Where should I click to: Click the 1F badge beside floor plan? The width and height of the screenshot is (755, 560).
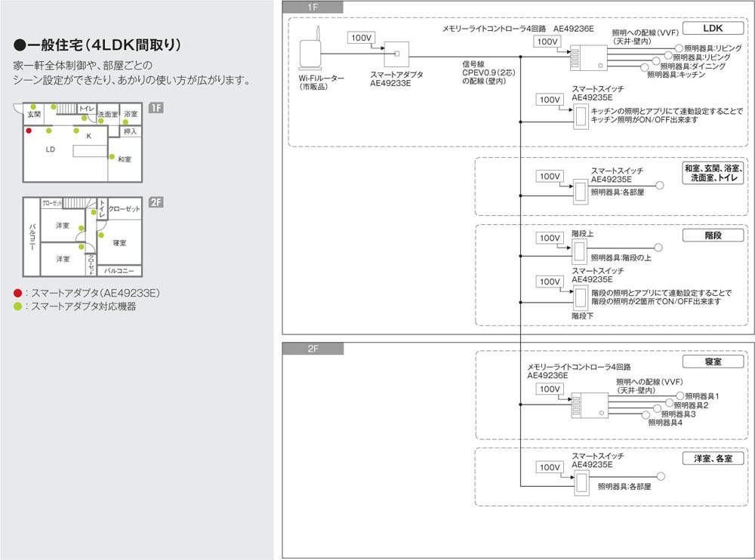click(156, 108)
